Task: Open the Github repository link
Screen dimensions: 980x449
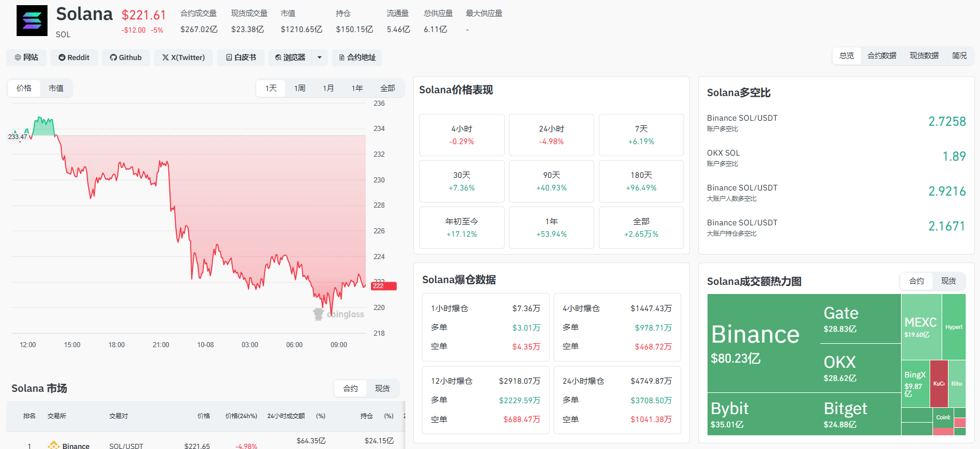Action: (x=126, y=57)
